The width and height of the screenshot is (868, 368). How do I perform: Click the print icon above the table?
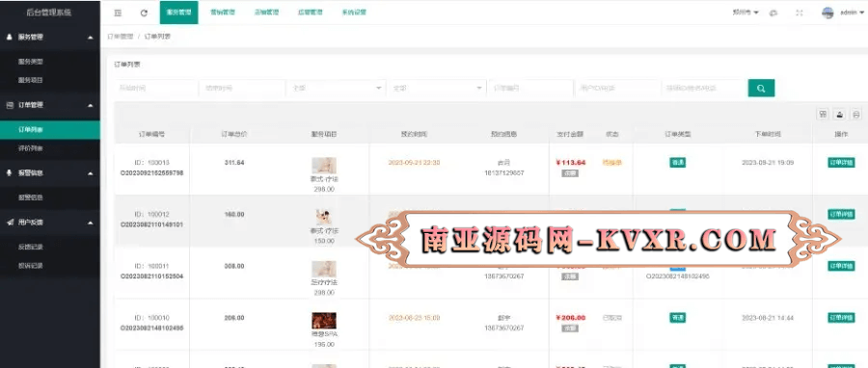[856, 114]
